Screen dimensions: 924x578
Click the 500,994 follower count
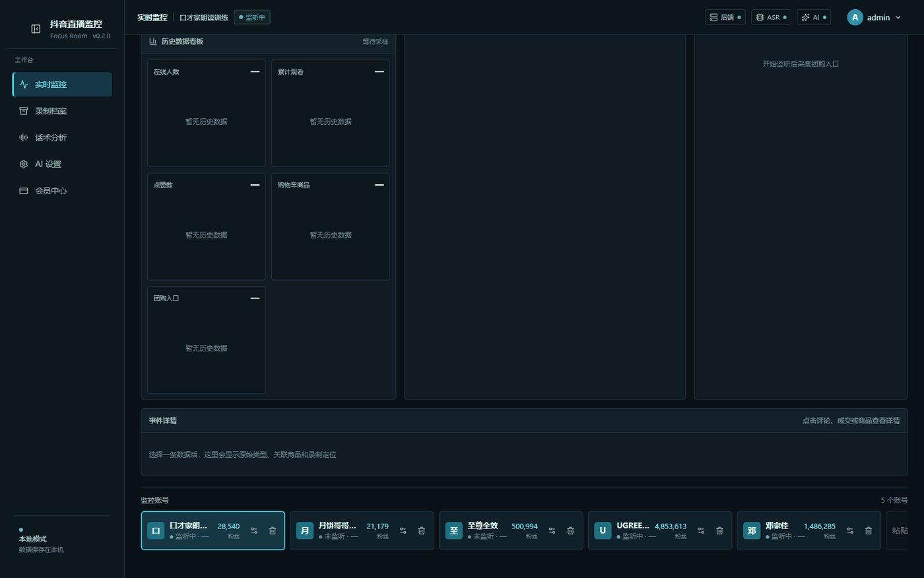(x=525, y=526)
